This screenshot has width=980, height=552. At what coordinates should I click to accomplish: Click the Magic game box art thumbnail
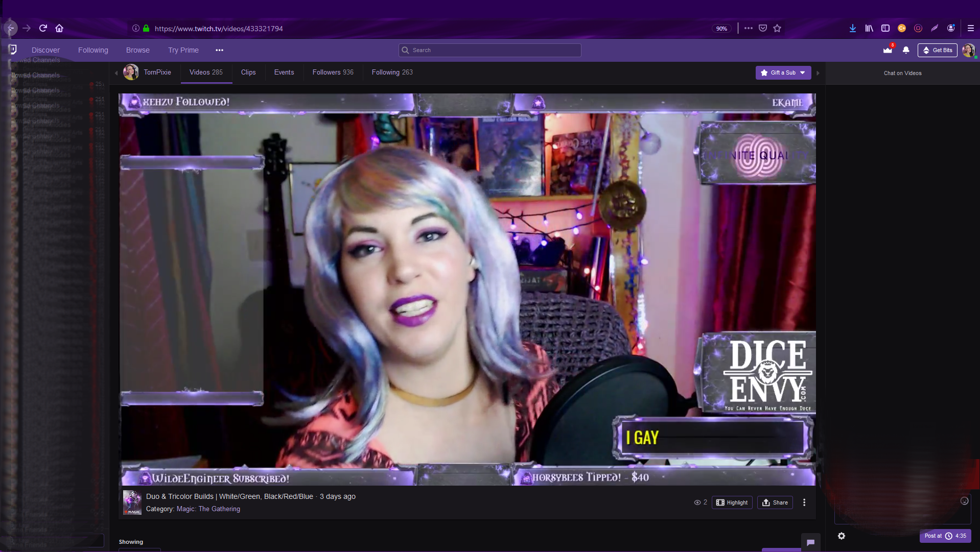pyautogui.click(x=132, y=502)
